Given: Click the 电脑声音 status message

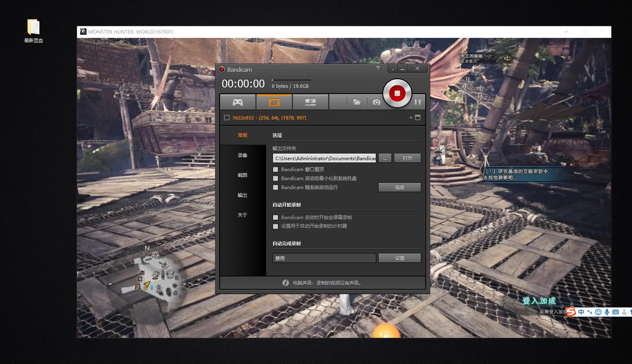Looking at the screenshot, I should tap(327, 283).
